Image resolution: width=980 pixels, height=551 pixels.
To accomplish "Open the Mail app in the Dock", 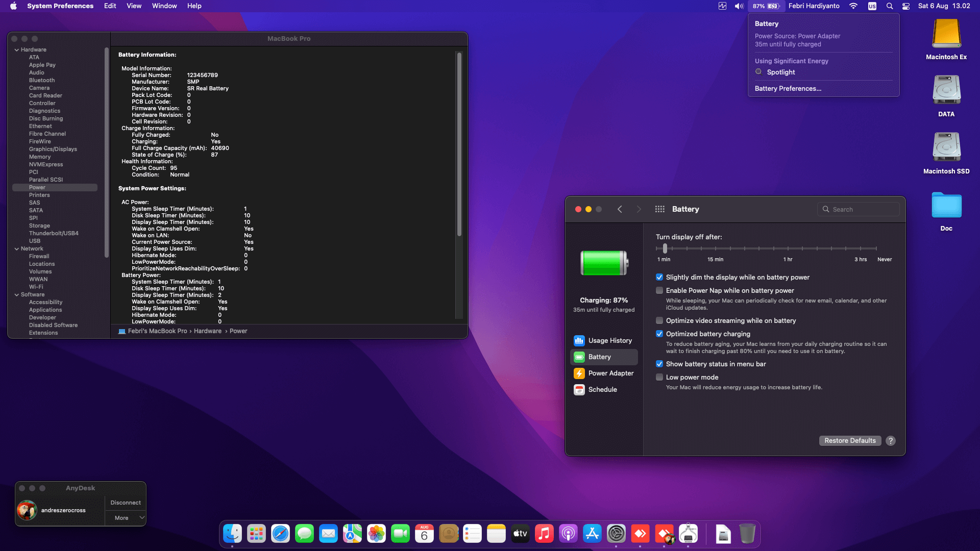I will click(x=328, y=534).
